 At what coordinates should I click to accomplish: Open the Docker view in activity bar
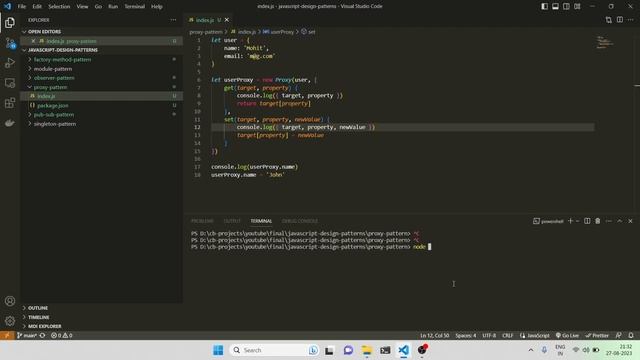[x=10, y=123]
